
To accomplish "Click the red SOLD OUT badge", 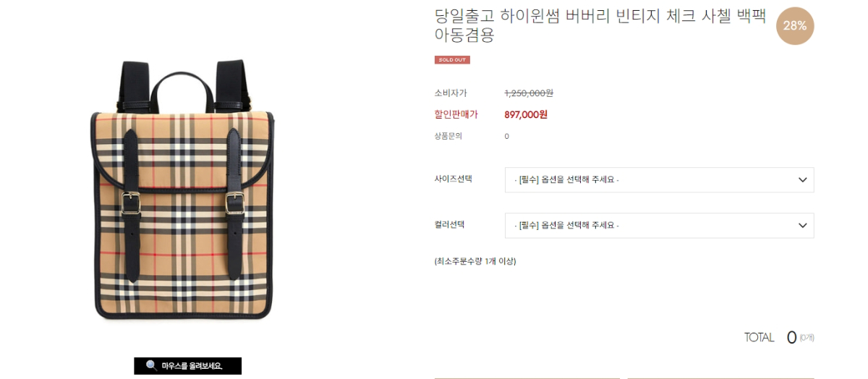I will point(452,60).
